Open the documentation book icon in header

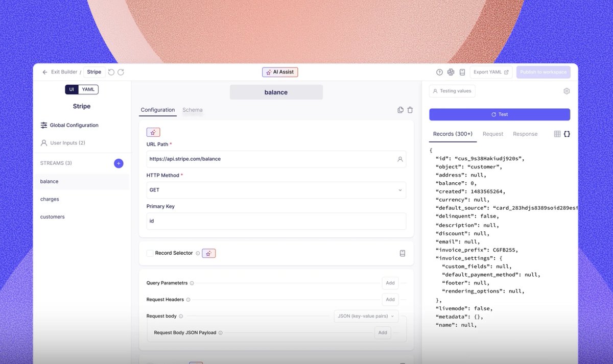point(462,72)
